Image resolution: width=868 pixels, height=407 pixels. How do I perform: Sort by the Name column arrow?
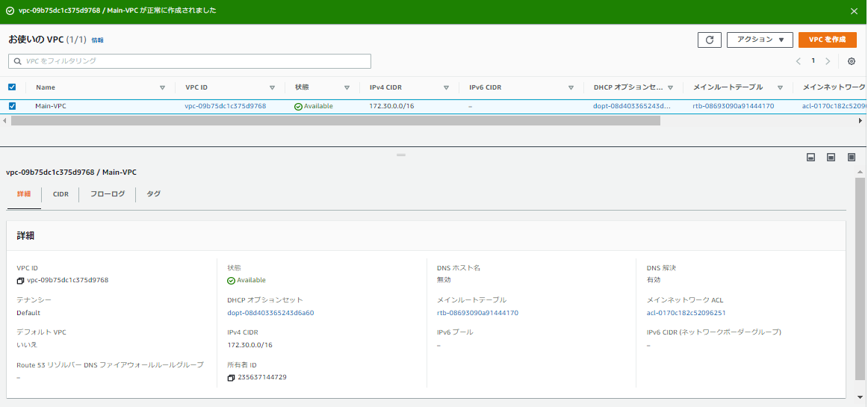(162, 87)
